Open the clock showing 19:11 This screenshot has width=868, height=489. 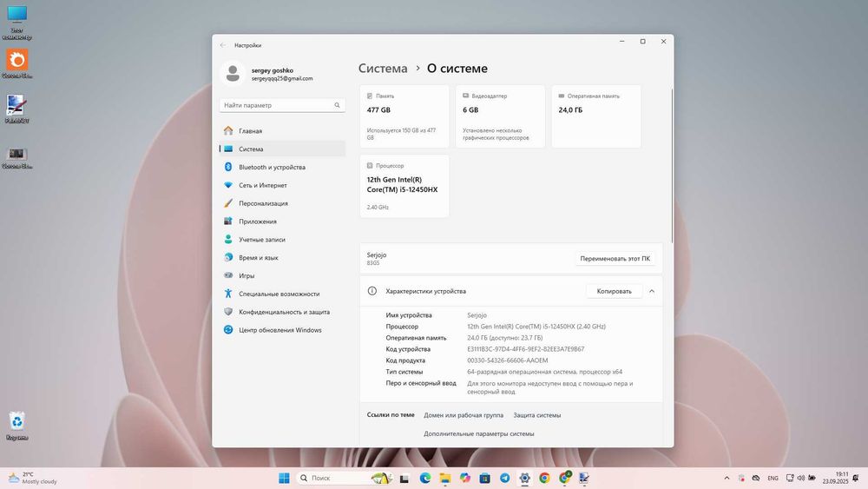coord(835,478)
